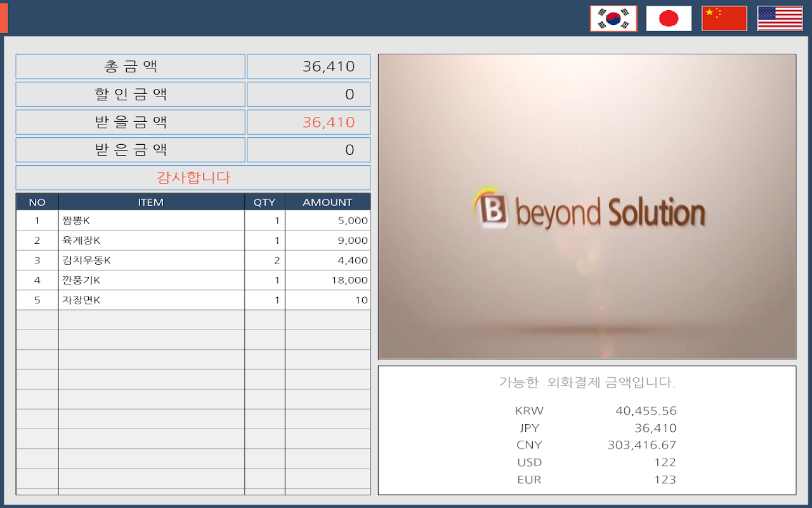Click the 할 인 금 액 label

click(130, 95)
